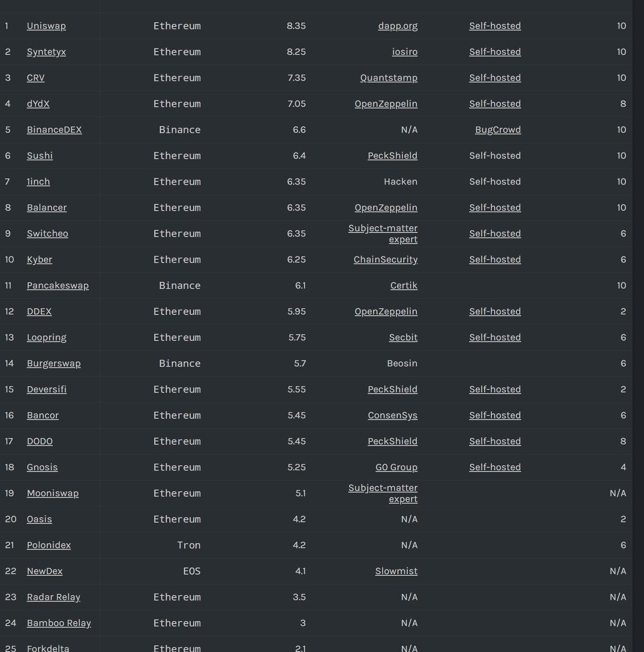Open the Slowmist auditor link

coord(396,571)
